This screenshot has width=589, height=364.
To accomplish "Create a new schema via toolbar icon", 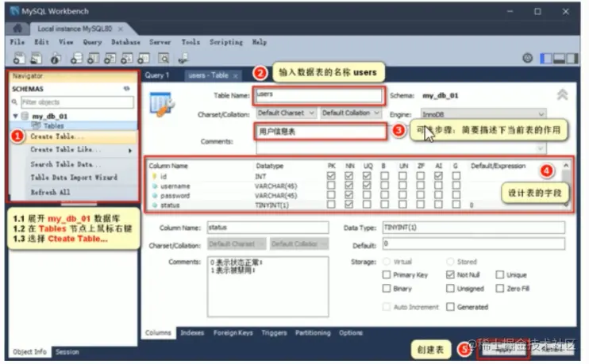I will coord(76,58).
